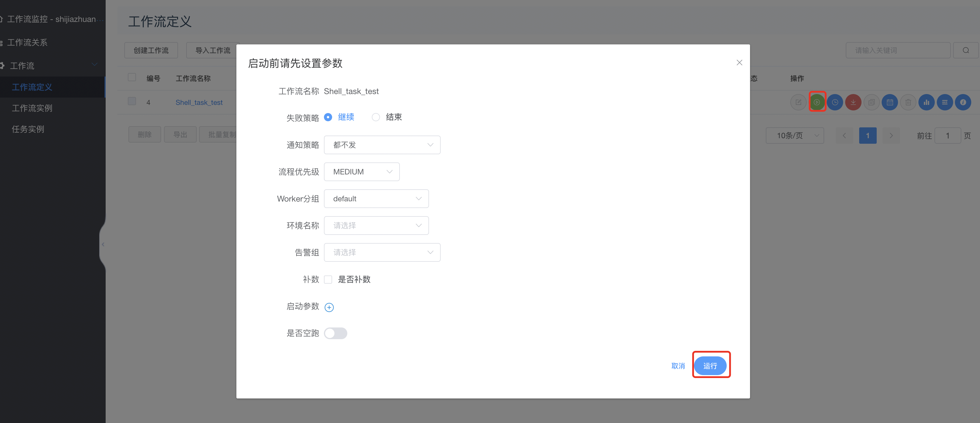Image resolution: width=980 pixels, height=423 pixels.
Task: Click 取消 to cancel dialog
Action: point(678,365)
